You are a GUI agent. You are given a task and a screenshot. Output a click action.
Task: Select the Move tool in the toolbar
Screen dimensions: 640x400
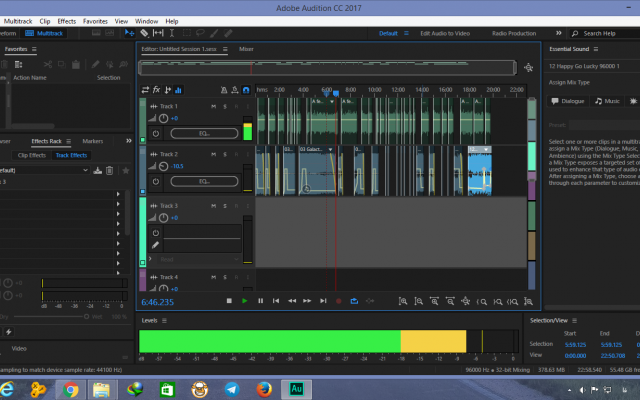(129, 33)
